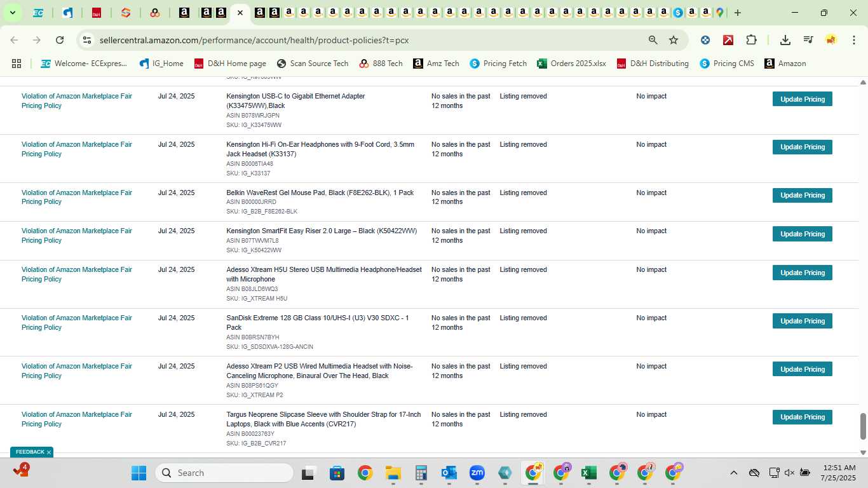Open the Pricing Fetch bookmark
Screen dimensions: 868x488
[498, 64]
